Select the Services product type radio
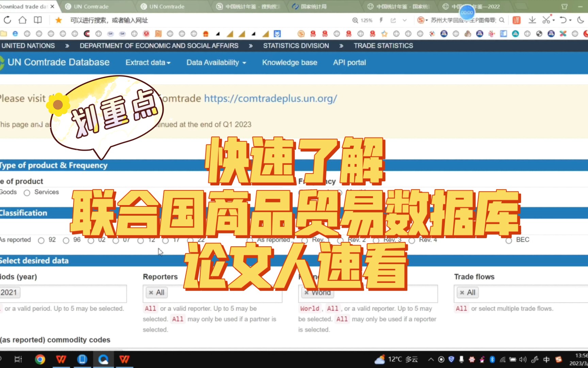 pos(27,193)
